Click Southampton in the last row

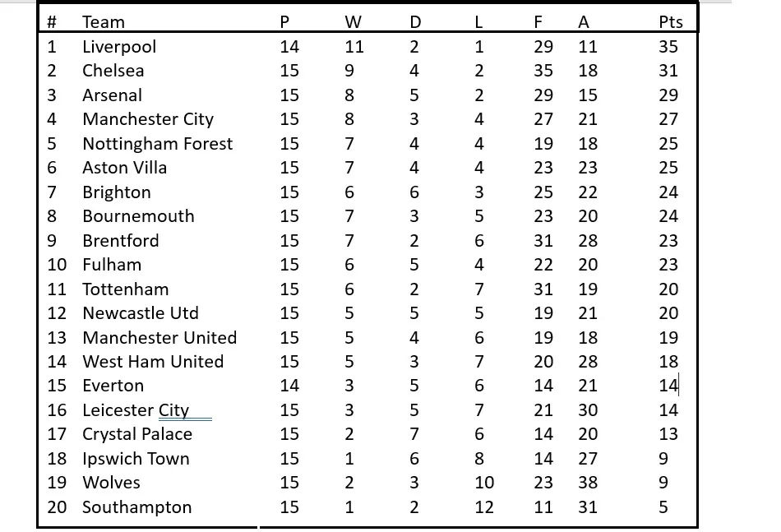point(136,507)
